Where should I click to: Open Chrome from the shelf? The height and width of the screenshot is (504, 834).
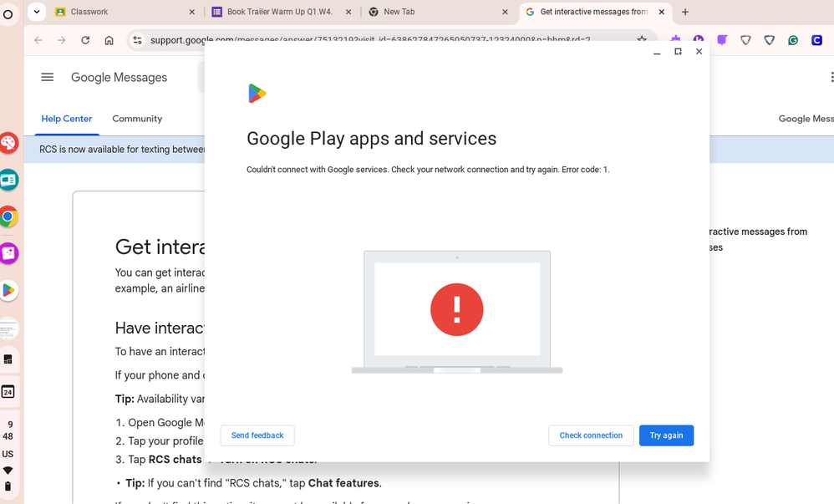pyautogui.click(x=8, y=216)
